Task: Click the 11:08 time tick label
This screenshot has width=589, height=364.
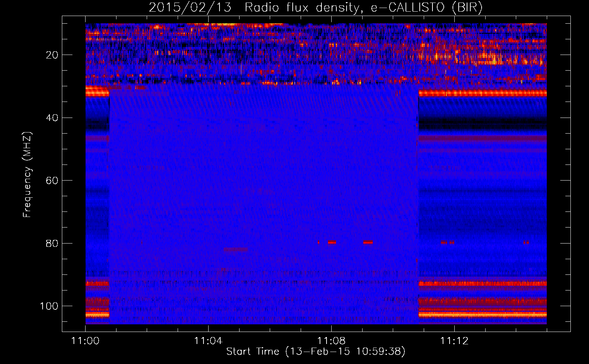Action: click(331, 341)
